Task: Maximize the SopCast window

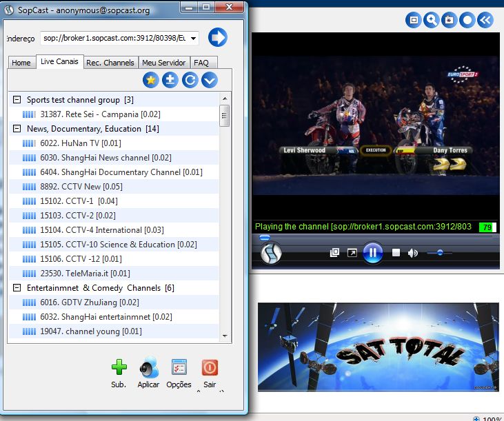Action: [206, 7]
